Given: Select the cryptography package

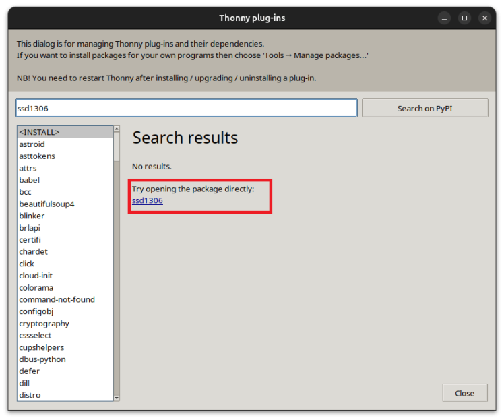Looking at the screenshot, I should [x=65, y=324].
